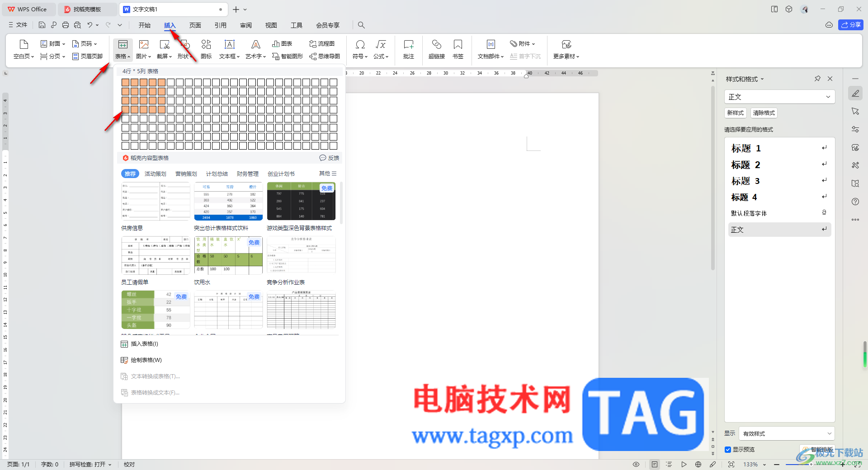Click the 空白页 blank page icon
This screenshot has width=868, height=470.
(24, 44)
